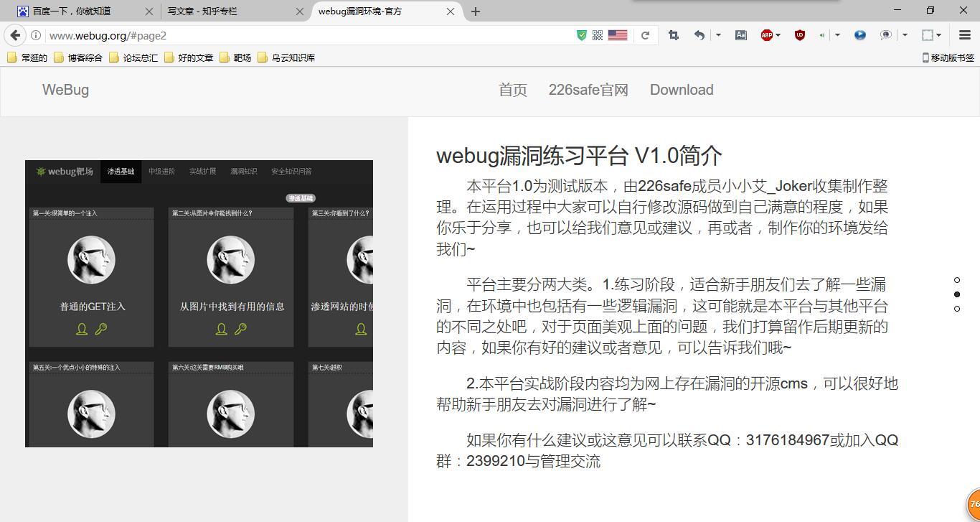Open the dropdown next to Adblock Plus
Image resolution: width=980 pixels, height=522 pixels.
click(x=778, y=34)
